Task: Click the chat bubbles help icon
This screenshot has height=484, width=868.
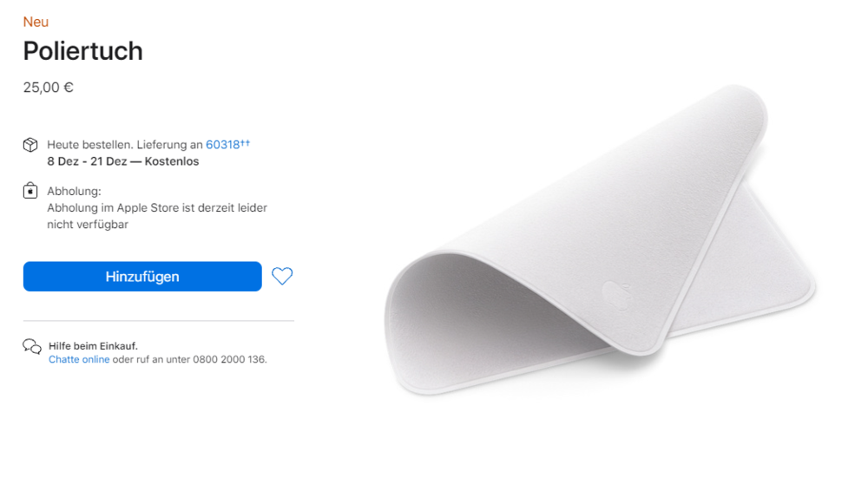Action: (32, 347)
